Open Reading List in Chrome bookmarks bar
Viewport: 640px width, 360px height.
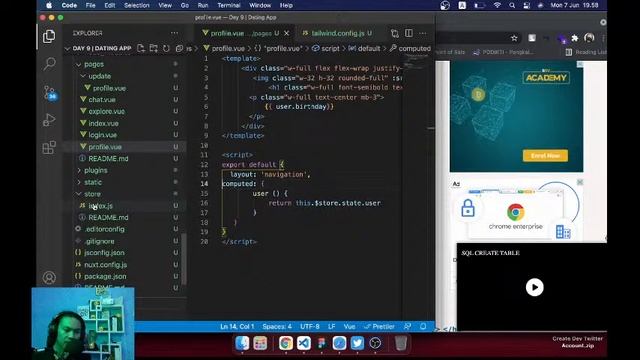pos(586,52)
